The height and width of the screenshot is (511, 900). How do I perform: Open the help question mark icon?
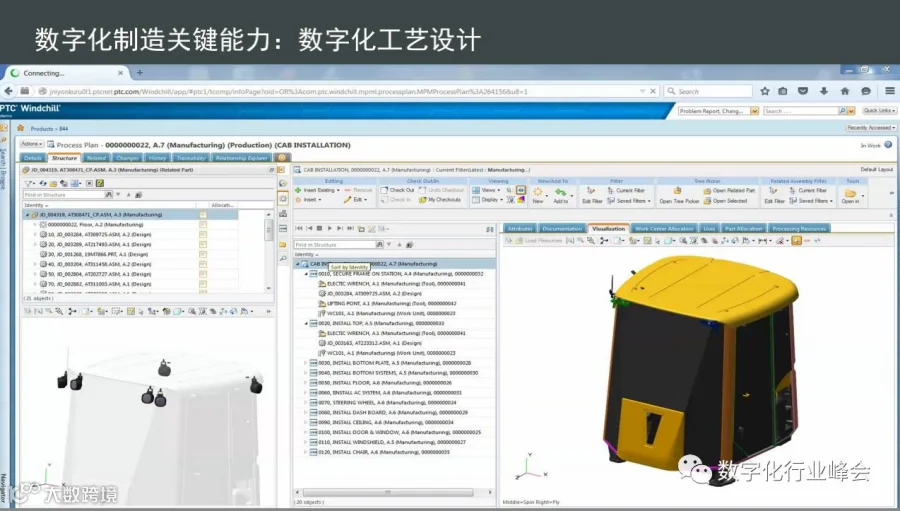click(x=888, y=145)
